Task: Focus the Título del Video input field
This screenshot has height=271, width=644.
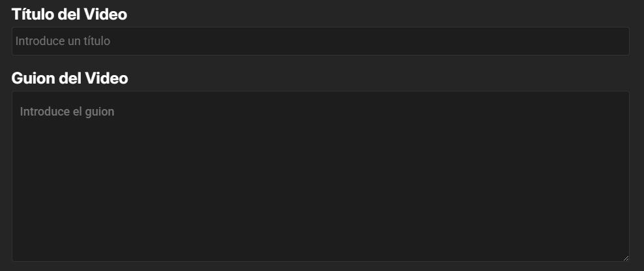Action: point(320,41)
